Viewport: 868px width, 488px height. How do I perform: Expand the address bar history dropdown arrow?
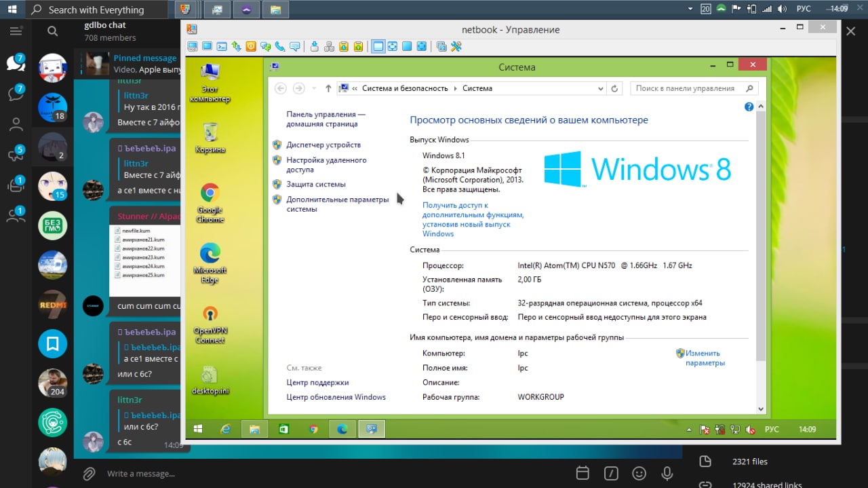(x=600, y=88)
